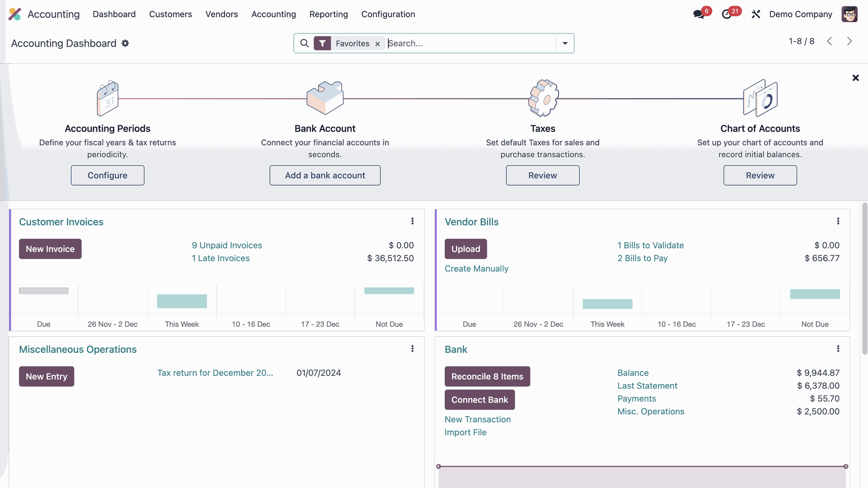Open Customer Invoices card title
The height and width of the screenshot is (488, 868).
pos(61,222)
